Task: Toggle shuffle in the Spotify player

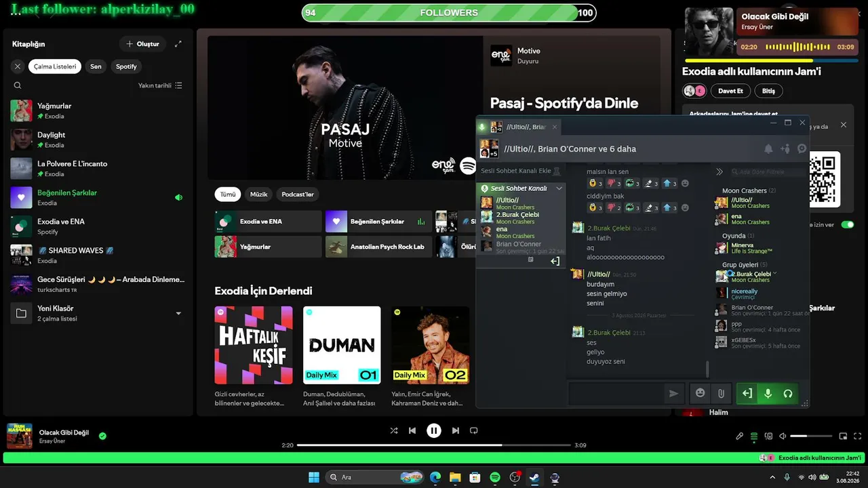Action: (394, 430)
